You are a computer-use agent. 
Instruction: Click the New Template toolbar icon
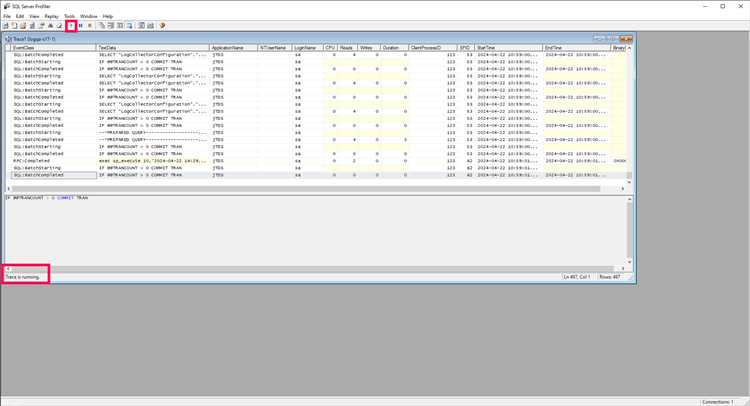[x=14, y=26]
